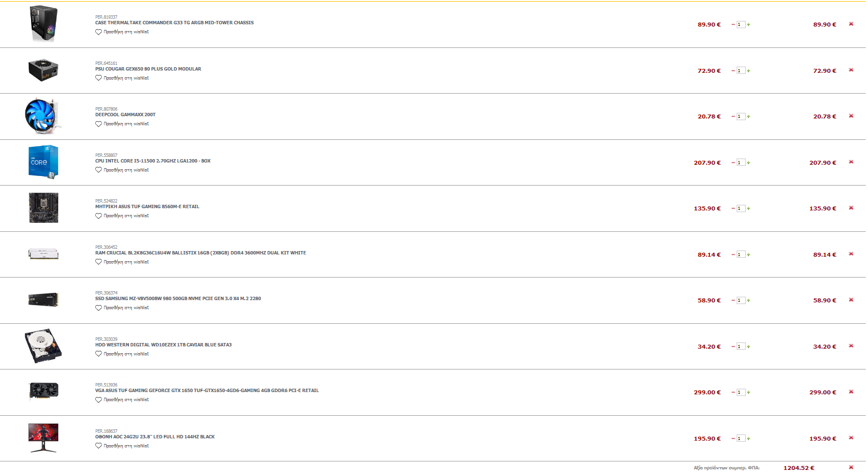Edit quantity field for AOC 24G2U monitor
The image size is (868, 475).
coord(741,438)
